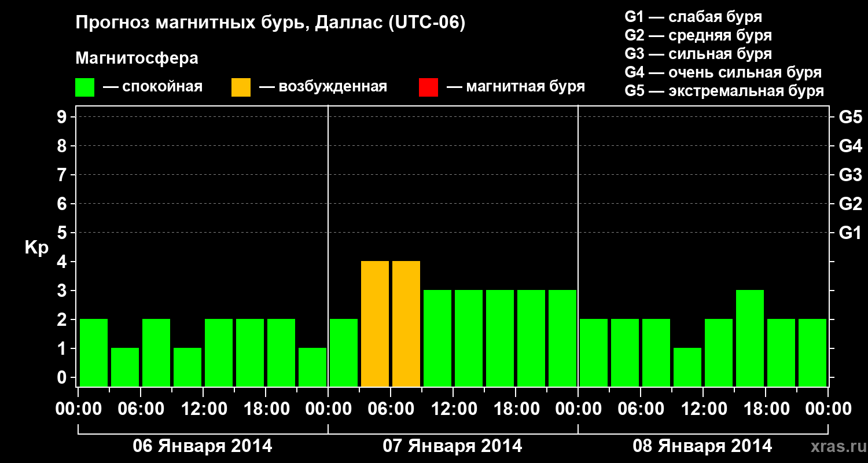Click the red "магнитная буря" legend swatch
Viewport: 868px width, 463px height.
point(428,87)
